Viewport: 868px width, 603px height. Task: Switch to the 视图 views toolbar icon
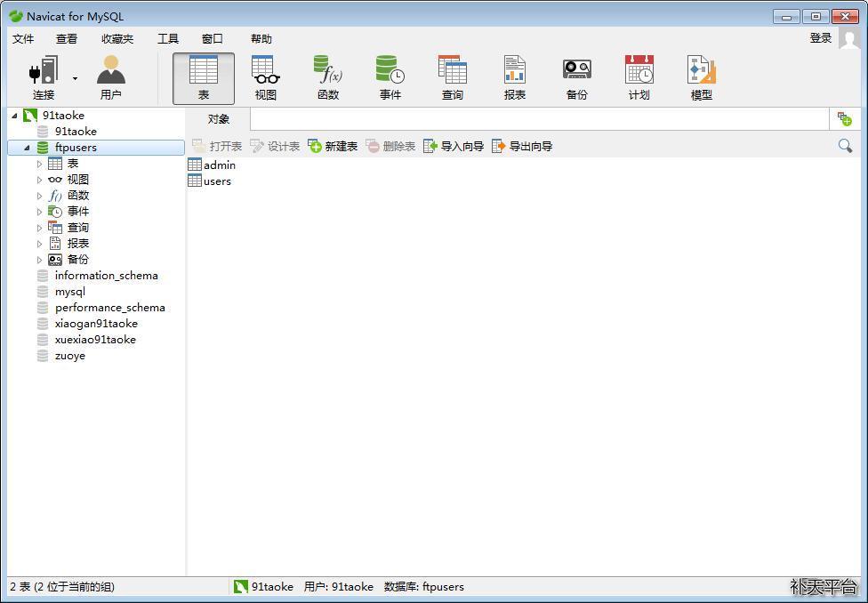pyautogui.click(x=266, y=78)
